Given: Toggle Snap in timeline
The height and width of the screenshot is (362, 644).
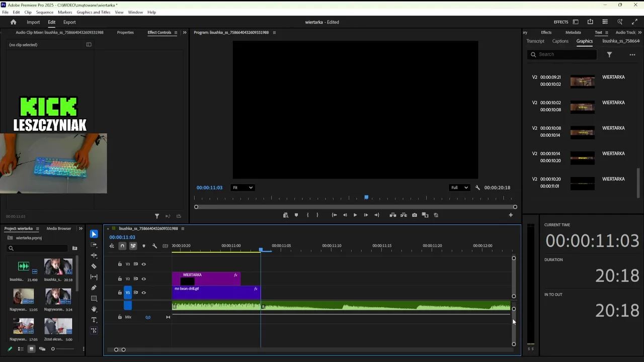Looking at the screenshot, I should [122, 246].
